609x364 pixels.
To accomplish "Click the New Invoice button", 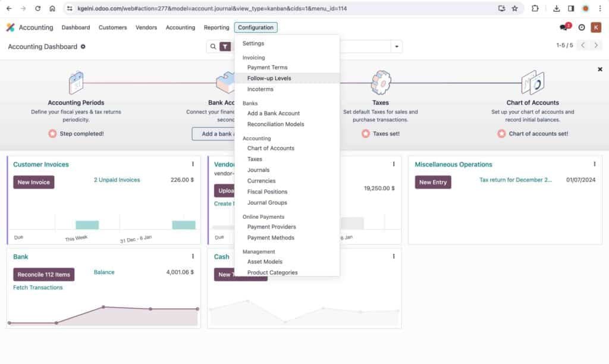I will pos(33,182).
